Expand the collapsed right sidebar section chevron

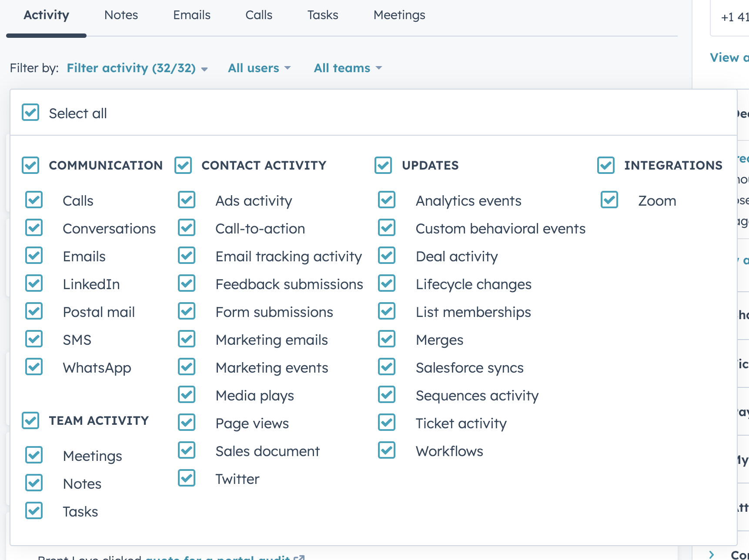point(712,555)
